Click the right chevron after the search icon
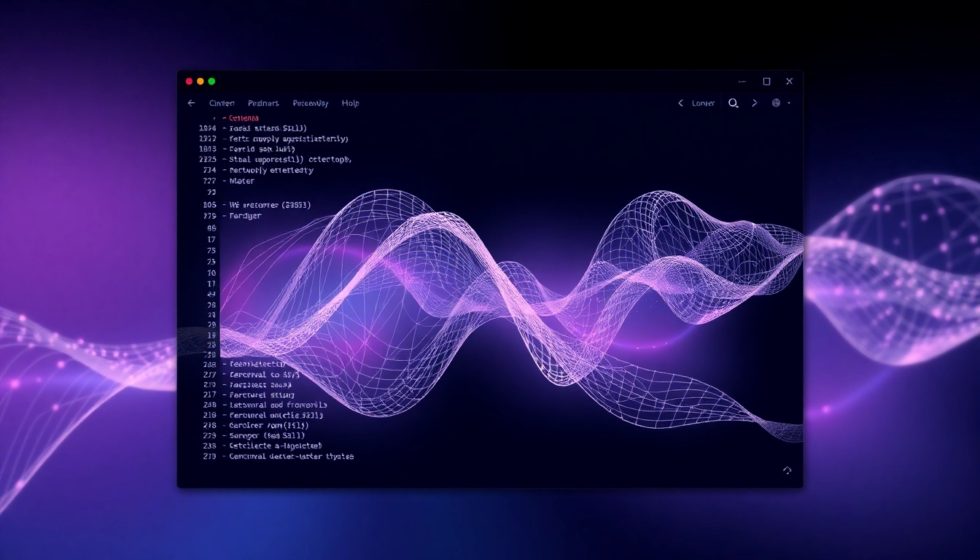980x560 pixels. (755, 104)
